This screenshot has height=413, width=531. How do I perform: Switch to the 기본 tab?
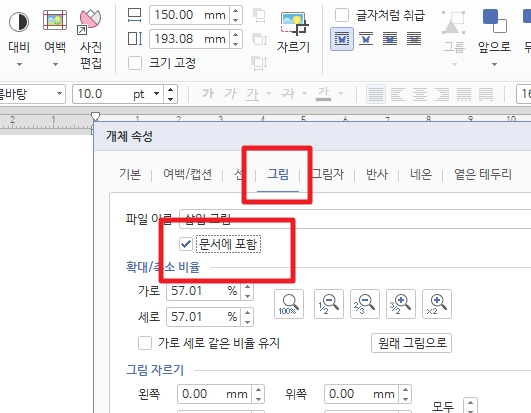tap(130, 174)
